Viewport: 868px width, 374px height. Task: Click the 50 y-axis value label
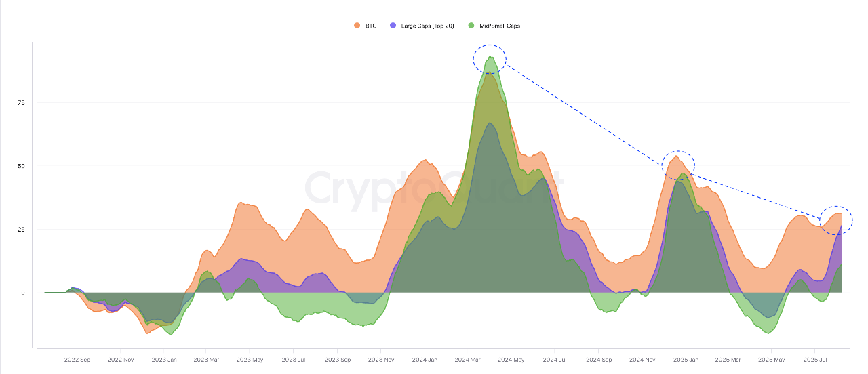click(x=22, y=166)
